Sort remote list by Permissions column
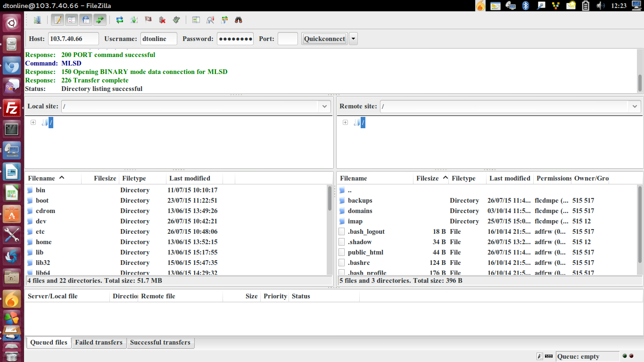The width and height of the screenshot is (644, 362). tap(553, 178)
